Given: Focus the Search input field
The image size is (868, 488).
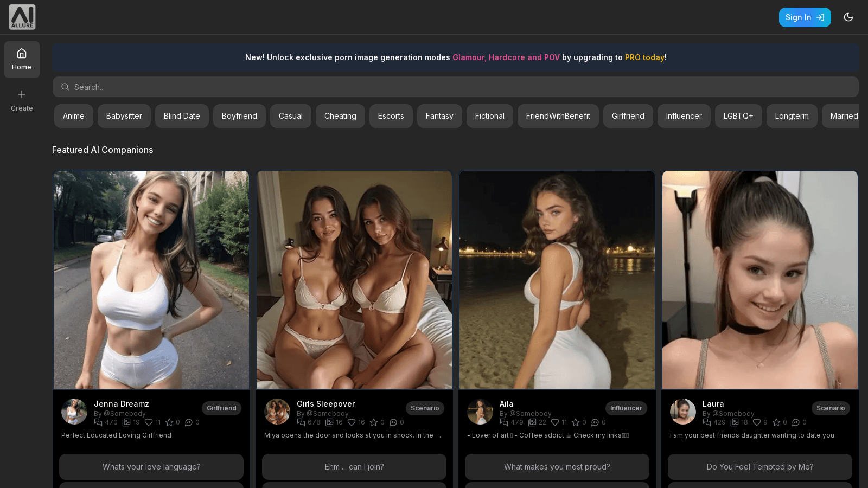Looking at the screenshot, I should click(456, 87).
